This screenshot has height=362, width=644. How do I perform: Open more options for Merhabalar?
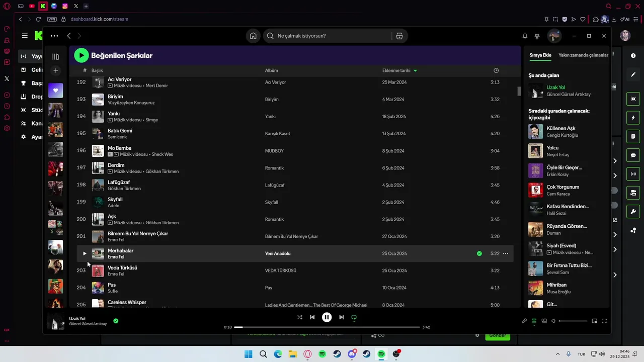(506, 253)
